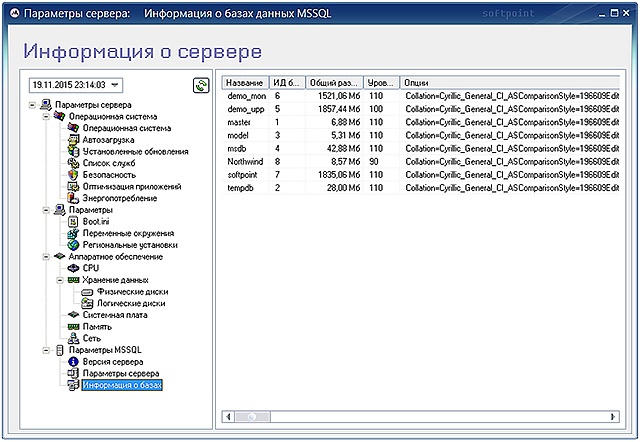Sort by the Название column header
This screenshot has height=442, width=640.
(245, 83)
